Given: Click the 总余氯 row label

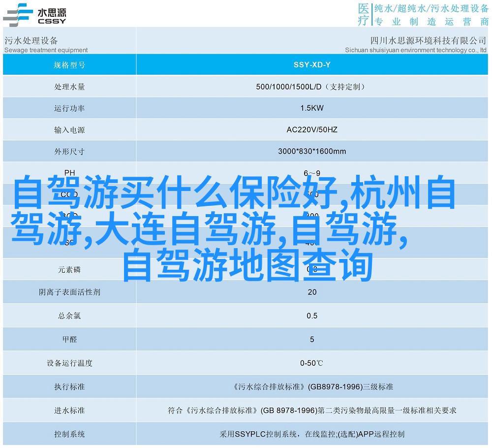Looking at the screenshot, I should click(69, 316).
